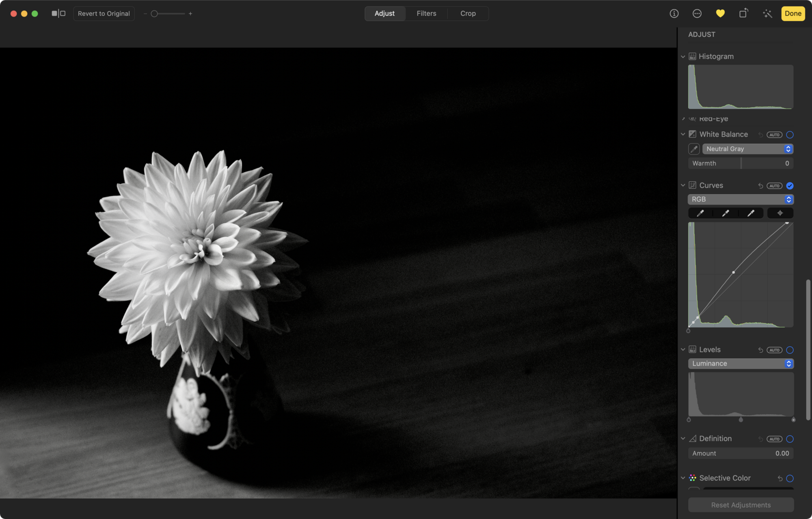Switch to the Filters tab

point(426,13)
